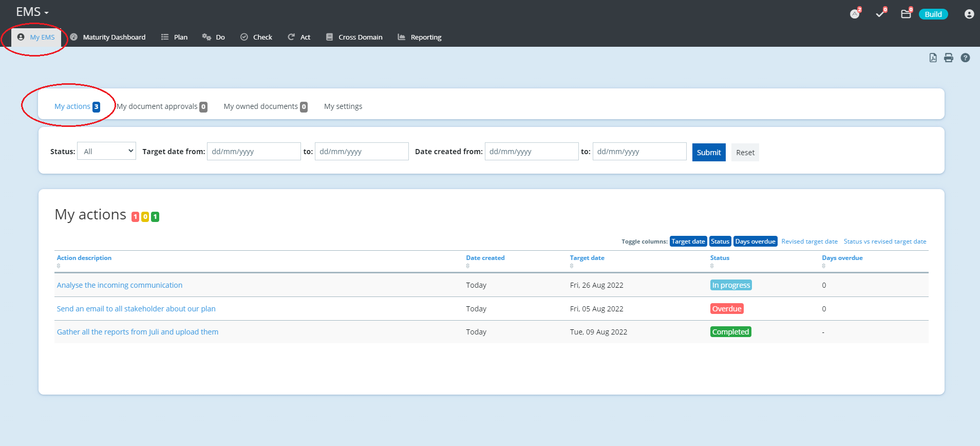980x446 pixels.
Task: Enable the Revised target date column
Action: (809, 241)
